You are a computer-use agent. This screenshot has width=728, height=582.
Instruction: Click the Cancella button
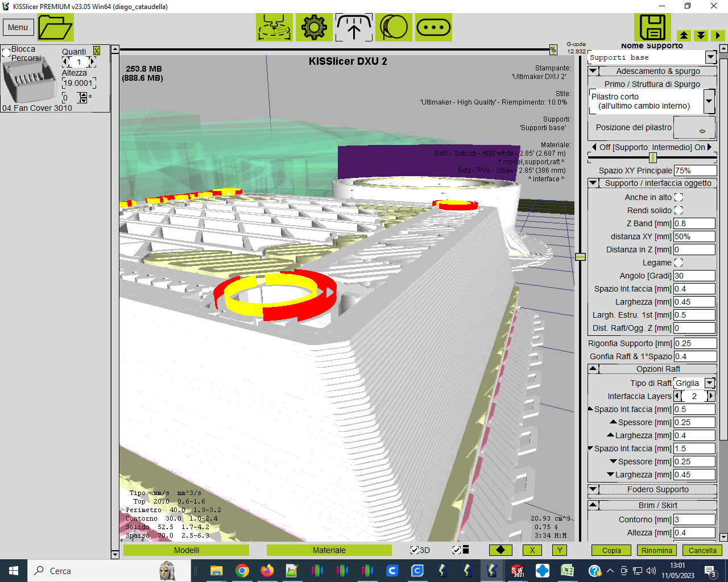pyautogui.click(x=702, y=550)
